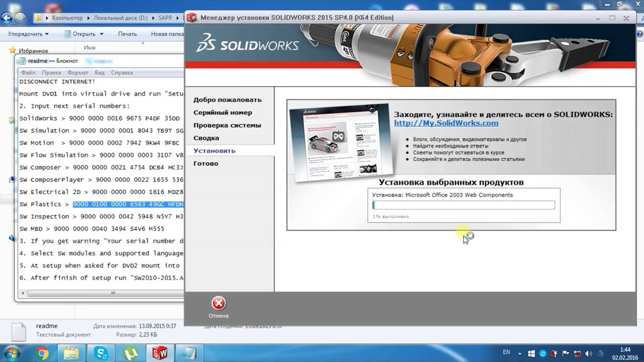Click the Избранное star icon
Image resolution: width=644 pixels, height=362 pixels.
[x=13, y=51]
